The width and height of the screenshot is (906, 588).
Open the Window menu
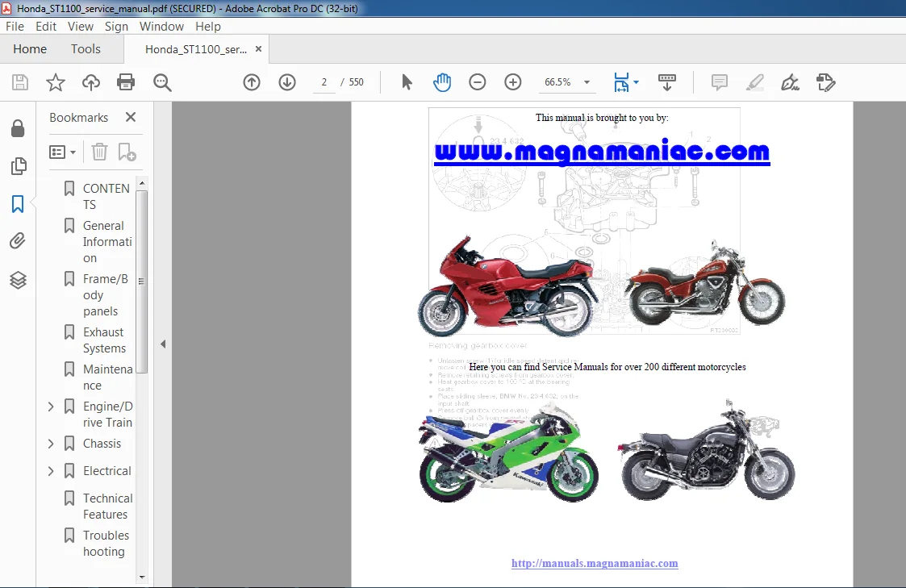[x=162, y=27]
